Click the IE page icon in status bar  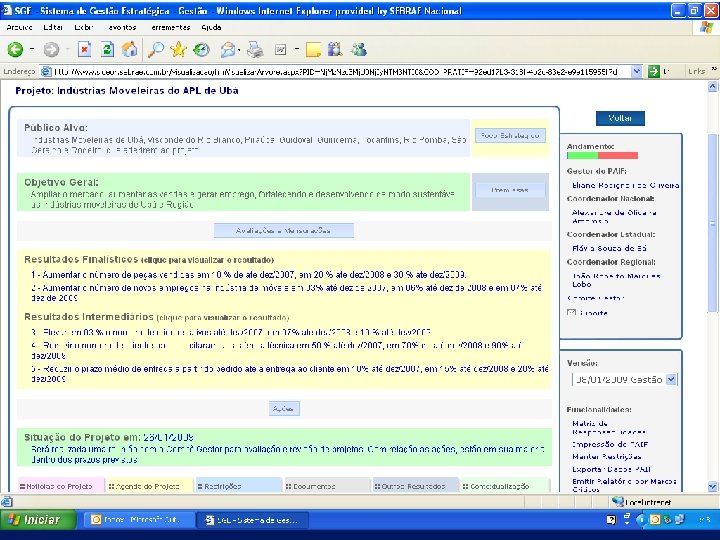pyautogui.click(x=6, y=501)
